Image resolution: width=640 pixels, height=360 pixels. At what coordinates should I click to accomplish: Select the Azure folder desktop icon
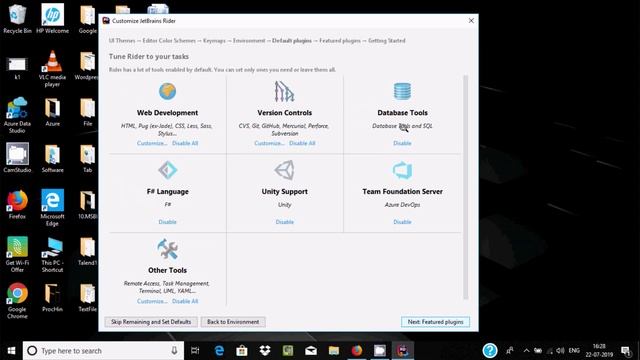tap(52, 111)
